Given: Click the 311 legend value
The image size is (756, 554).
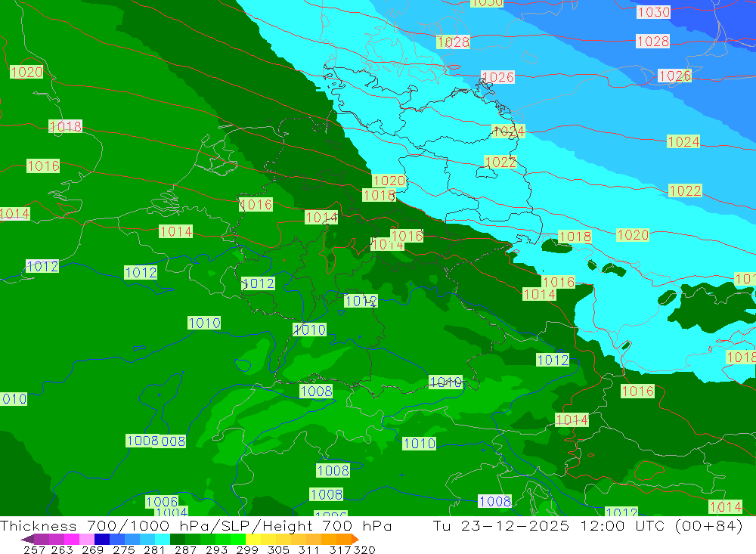Looking at the screenshot, I should pyautogui.click(x=308, y=549).
